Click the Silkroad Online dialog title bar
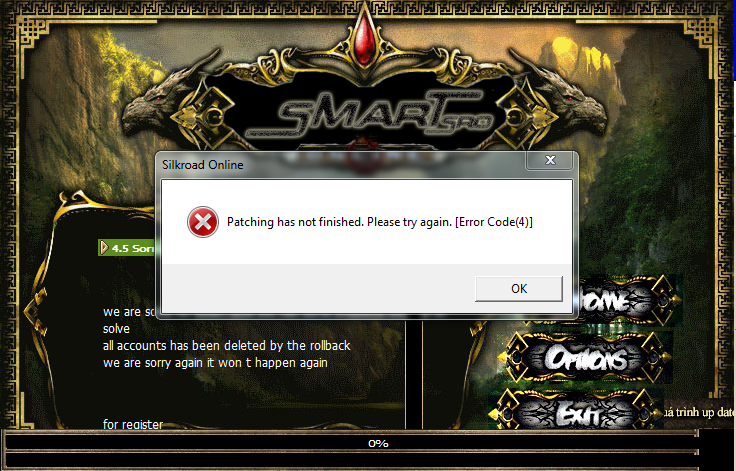This screenshot has height=471, width=736. [343, 165]
